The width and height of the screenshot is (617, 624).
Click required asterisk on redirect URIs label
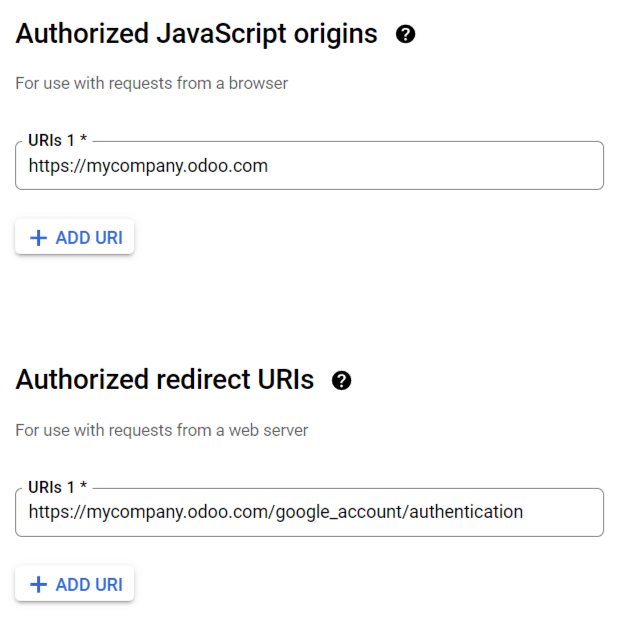point(84,487)
